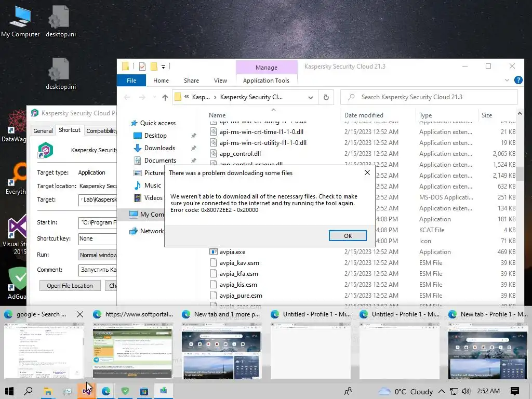Open the Customize Quick Access Toolbar dropdown

(163, 67)
